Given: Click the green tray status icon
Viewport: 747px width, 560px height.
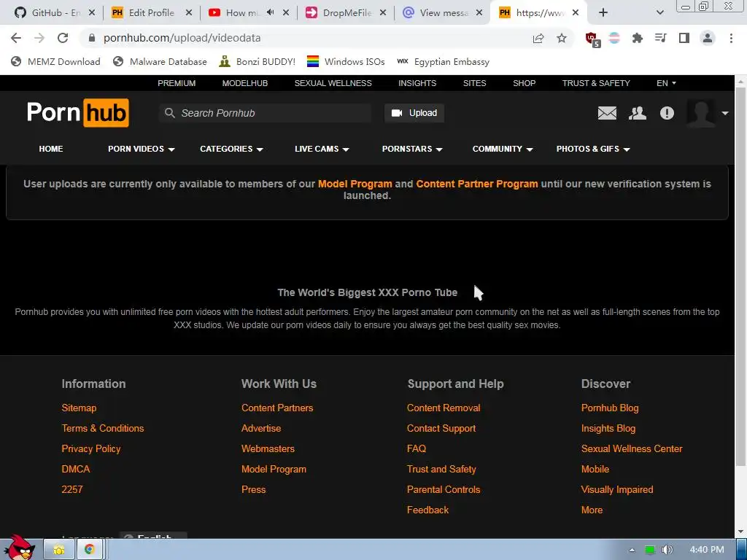Looking at the screenshot, I should pyautogui.click(x=649, y=550).
